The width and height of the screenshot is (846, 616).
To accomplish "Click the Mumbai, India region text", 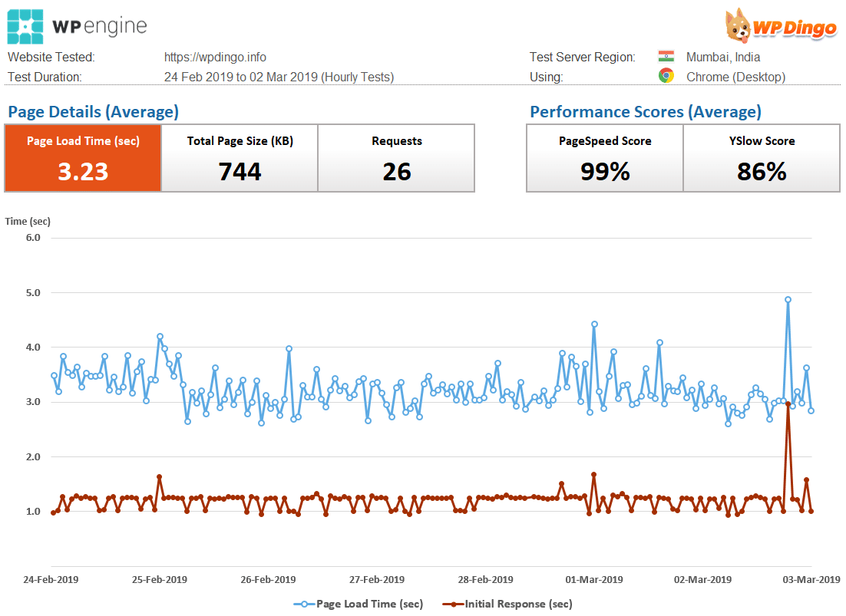I will point(723,57).
